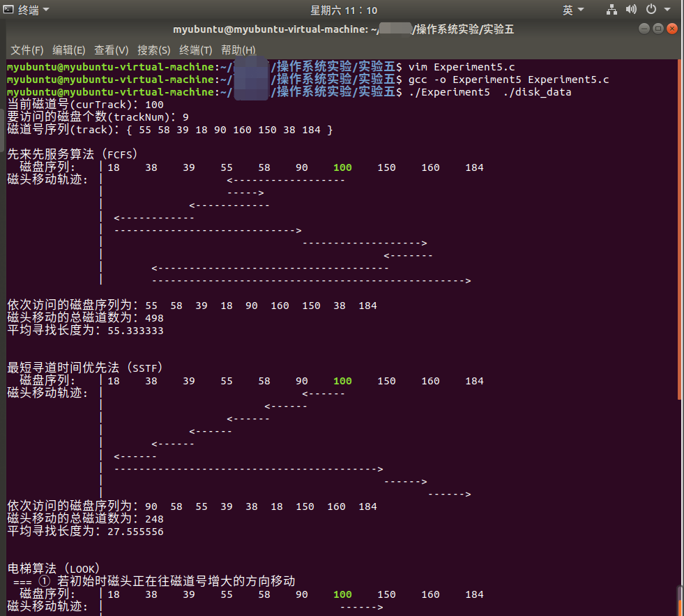The height and width of the screenshot is (616, 684).
Task: Open the 搜索(S) menu
Action: coord(153,50)
